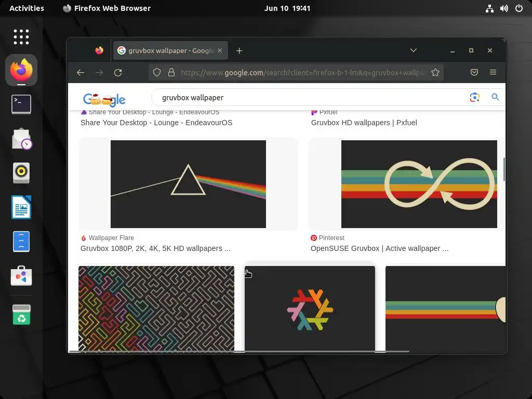
Task: Open the mail calendar app in dock
Action: pos(22,139)
